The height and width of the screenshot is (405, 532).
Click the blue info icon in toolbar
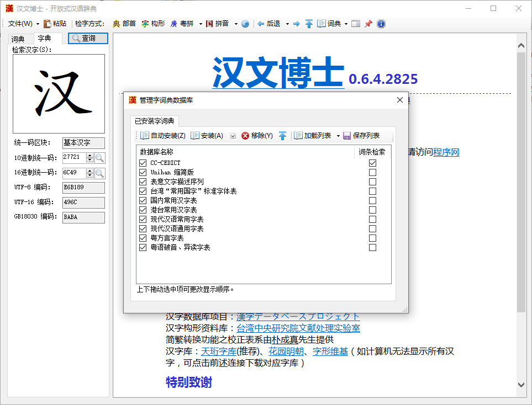point(381,24)
